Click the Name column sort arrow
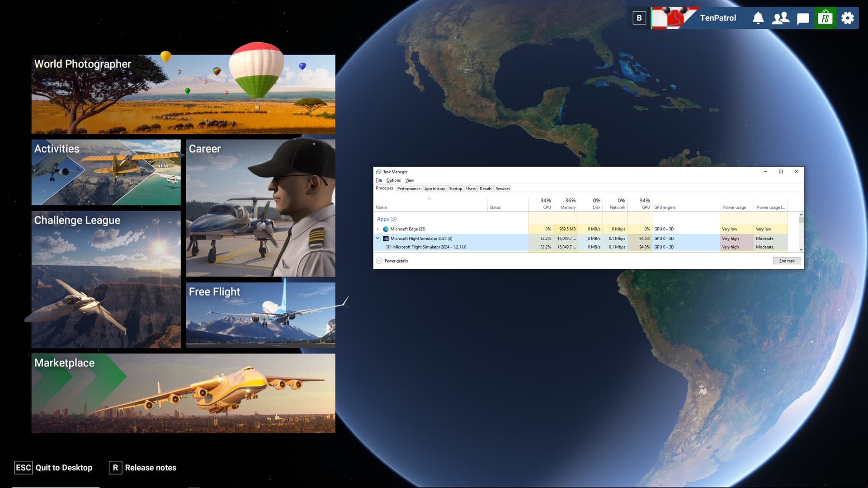This screenshot has width=868, height=488. [x=429, y=199]
